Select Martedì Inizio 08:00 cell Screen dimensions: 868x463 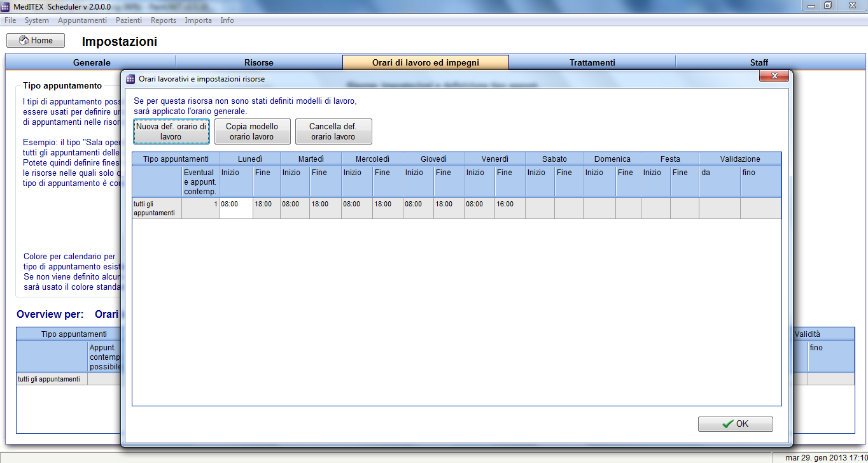pos(295,208)
